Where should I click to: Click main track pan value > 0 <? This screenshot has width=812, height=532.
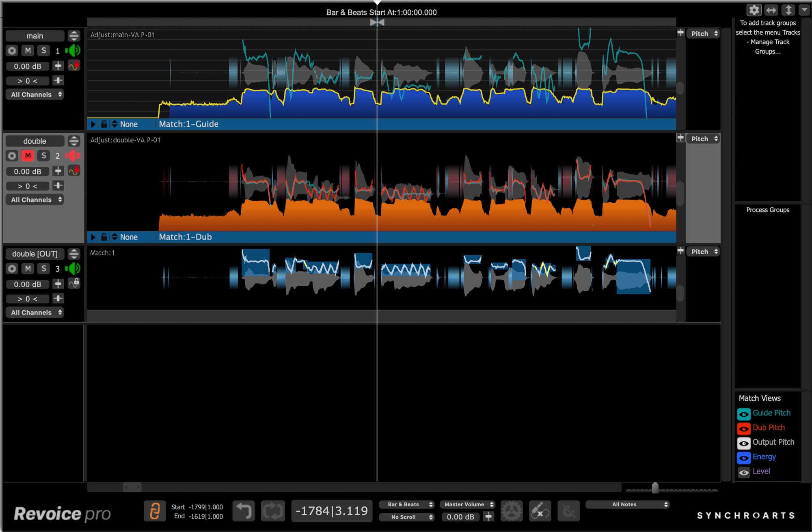click(28, 81)
